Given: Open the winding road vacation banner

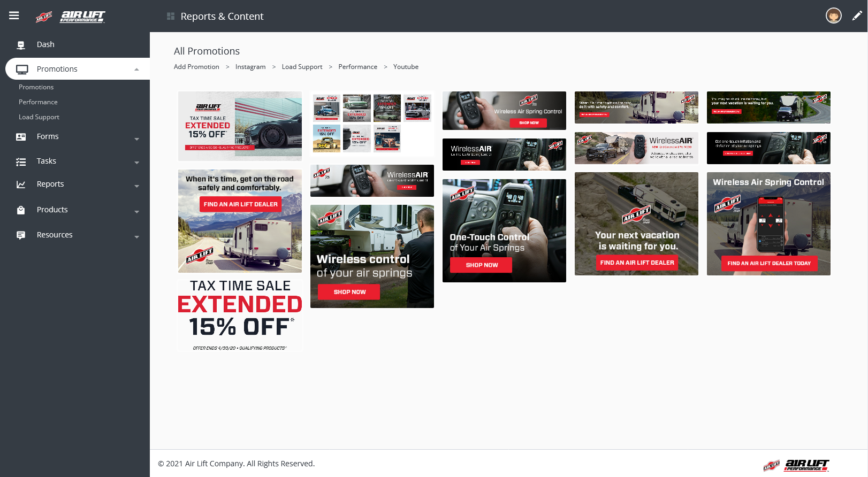Looking at the screenshot, I should tap(768, 107).
